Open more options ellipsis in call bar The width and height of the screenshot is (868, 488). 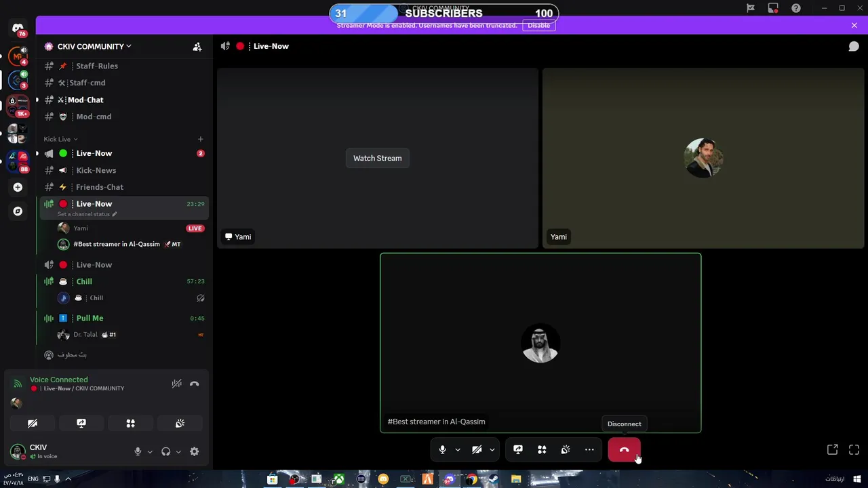point(589,449)
